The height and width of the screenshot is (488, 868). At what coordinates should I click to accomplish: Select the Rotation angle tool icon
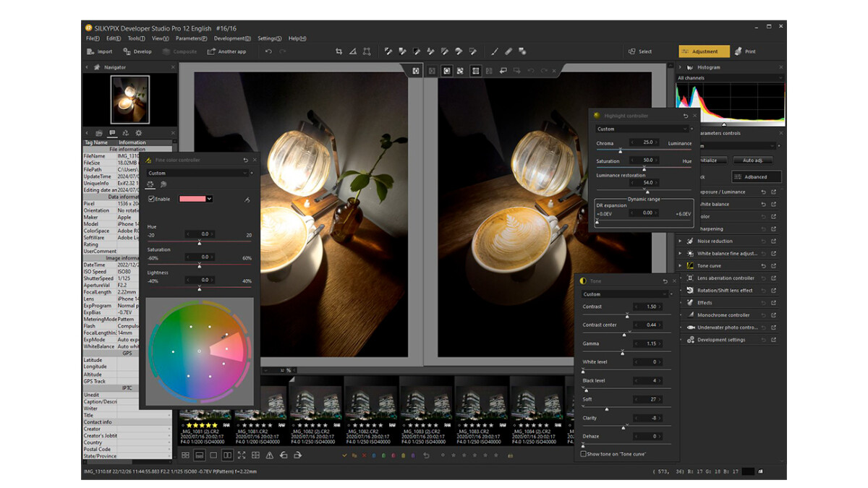point(352,51)
